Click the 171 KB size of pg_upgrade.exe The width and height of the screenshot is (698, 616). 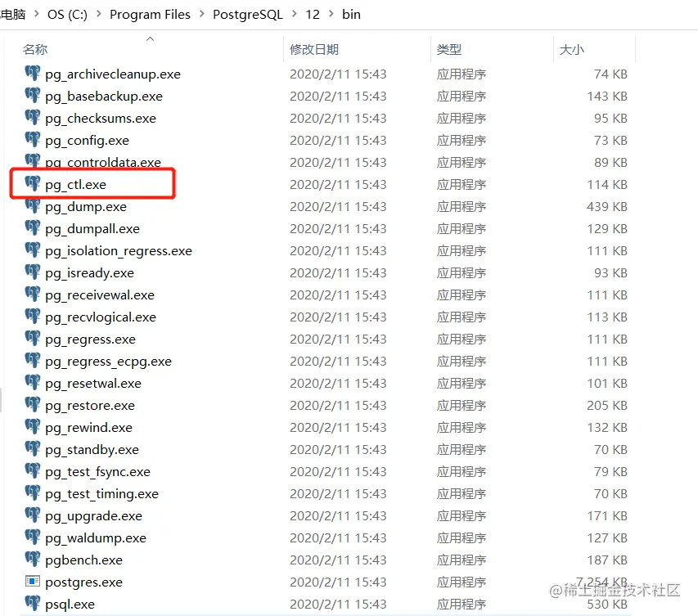pos(606,516)
